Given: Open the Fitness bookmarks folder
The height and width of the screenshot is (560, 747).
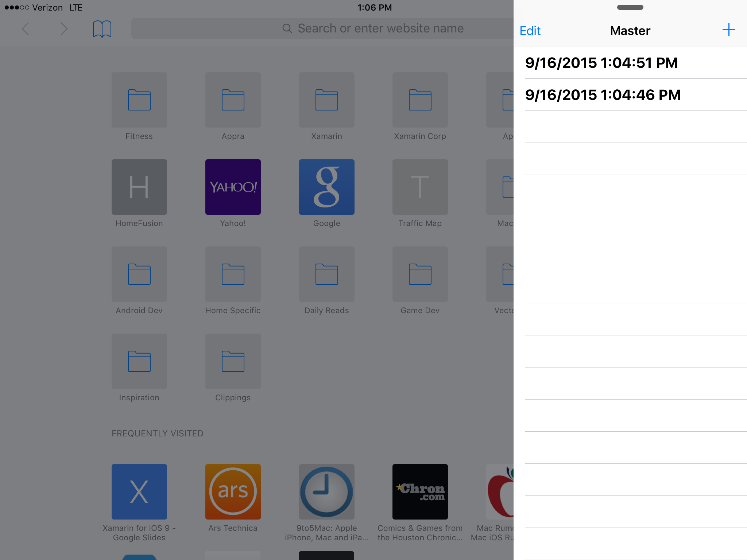Looking at the screenshot, I should tap(139, 100).
